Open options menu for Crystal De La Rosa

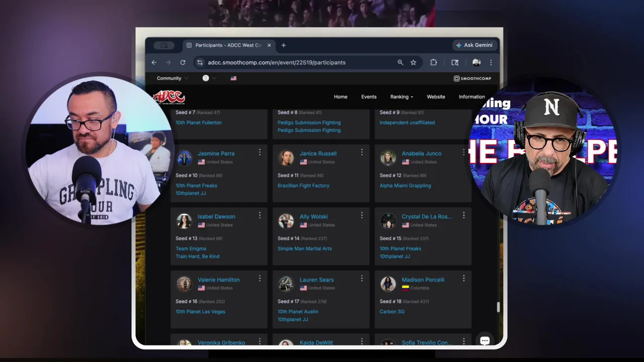point(463,215)
